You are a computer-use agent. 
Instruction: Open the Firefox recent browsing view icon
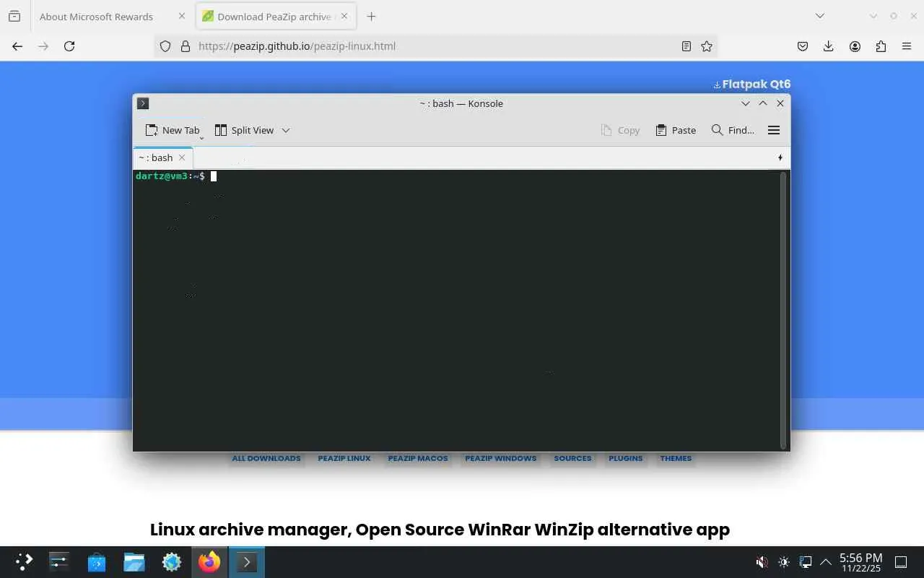point(14,16)
